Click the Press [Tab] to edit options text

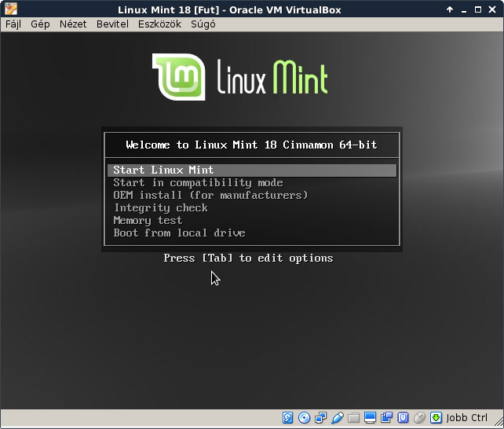pos(248,258)
